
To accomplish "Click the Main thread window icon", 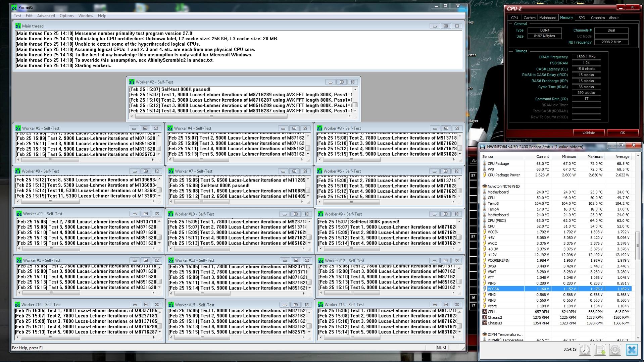I will pos(18,26).
